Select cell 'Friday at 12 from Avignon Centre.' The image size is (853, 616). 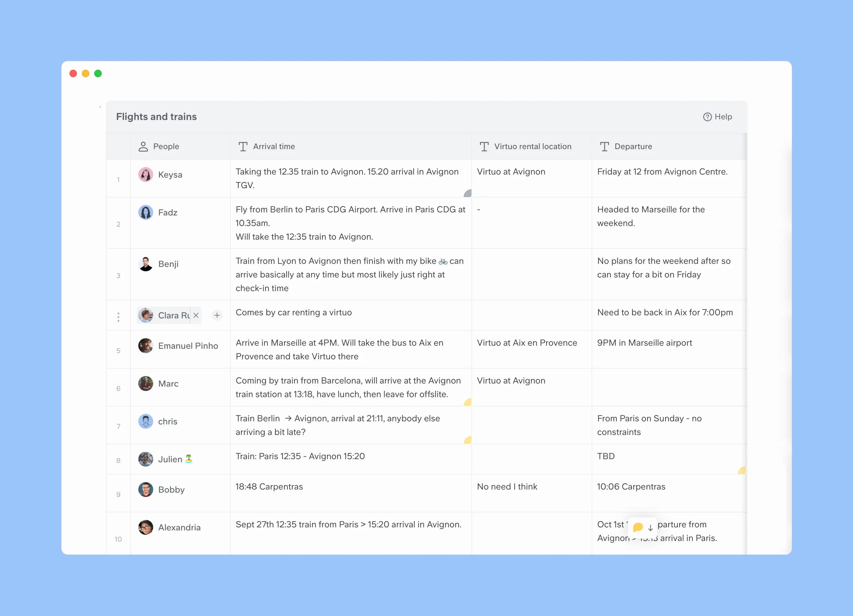pos(669,178)
